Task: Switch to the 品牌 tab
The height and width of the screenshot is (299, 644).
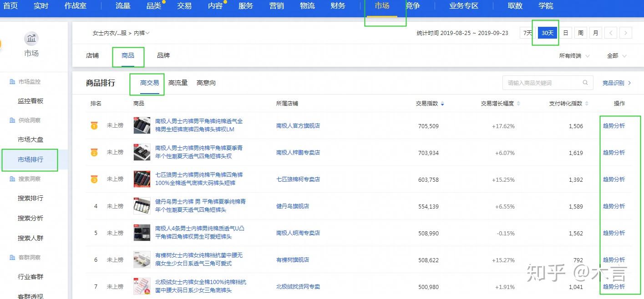Action: click(x=163, y=55)
